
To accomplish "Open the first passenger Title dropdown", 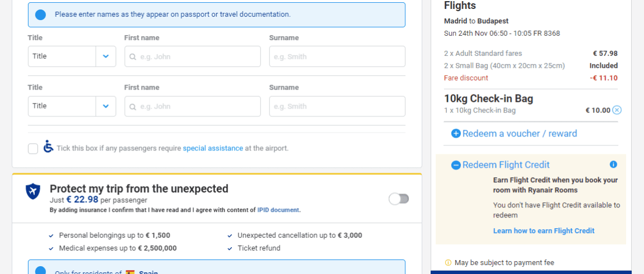I will pos(72,56).
